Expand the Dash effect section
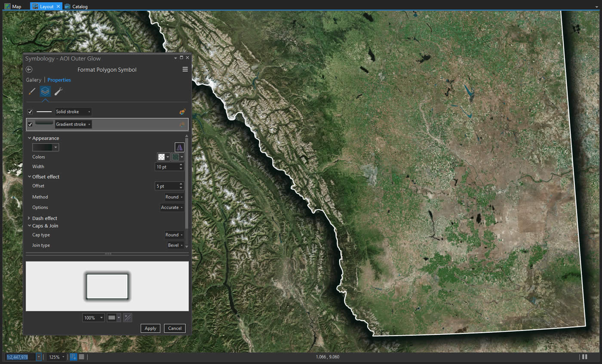Image resolution: width=602 pixels, height=364 pixels. (29, 218)
